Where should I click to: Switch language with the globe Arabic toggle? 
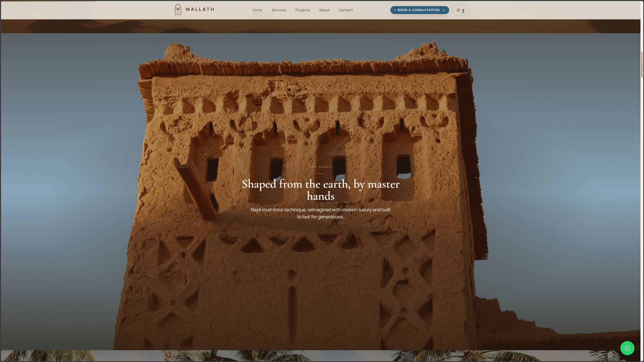click(460, 10)
